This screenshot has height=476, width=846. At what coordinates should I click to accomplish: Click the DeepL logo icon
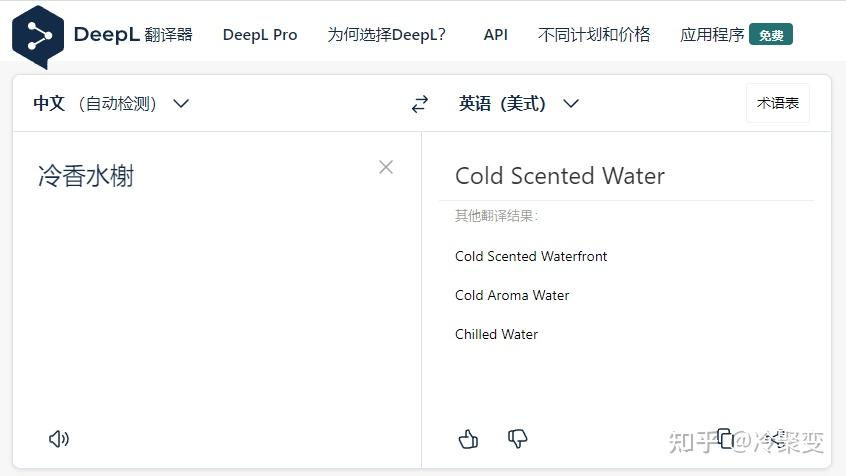(38, 36)
